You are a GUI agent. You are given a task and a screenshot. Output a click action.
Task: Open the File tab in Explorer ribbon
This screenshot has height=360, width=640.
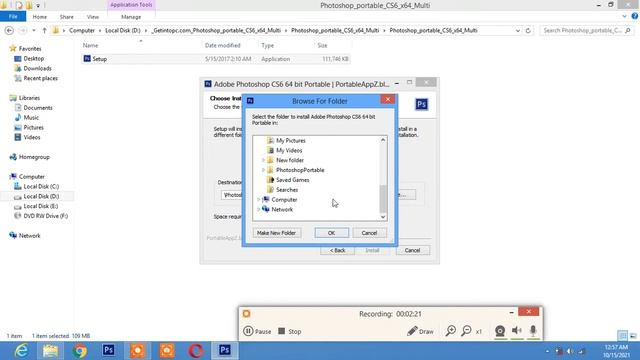[13, 17]
